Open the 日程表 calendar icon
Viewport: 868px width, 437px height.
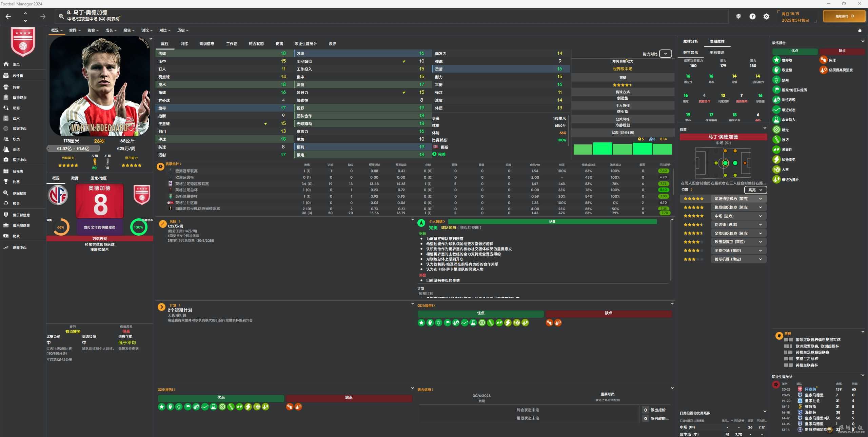[6, 171]
